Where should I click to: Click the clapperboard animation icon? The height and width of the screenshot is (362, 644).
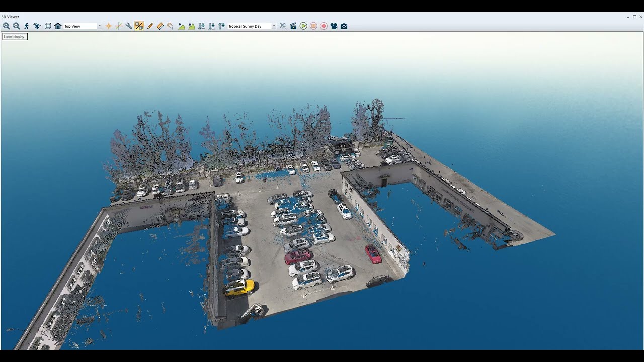point(293,26)
